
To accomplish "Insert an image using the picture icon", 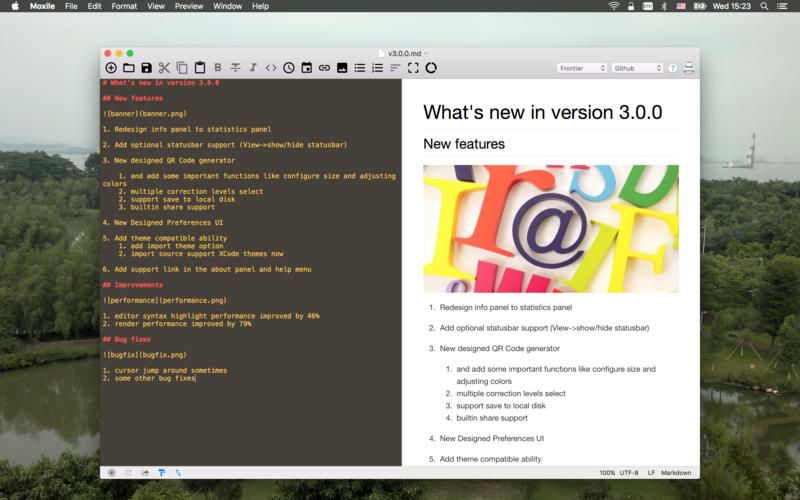I will [342, 68].
